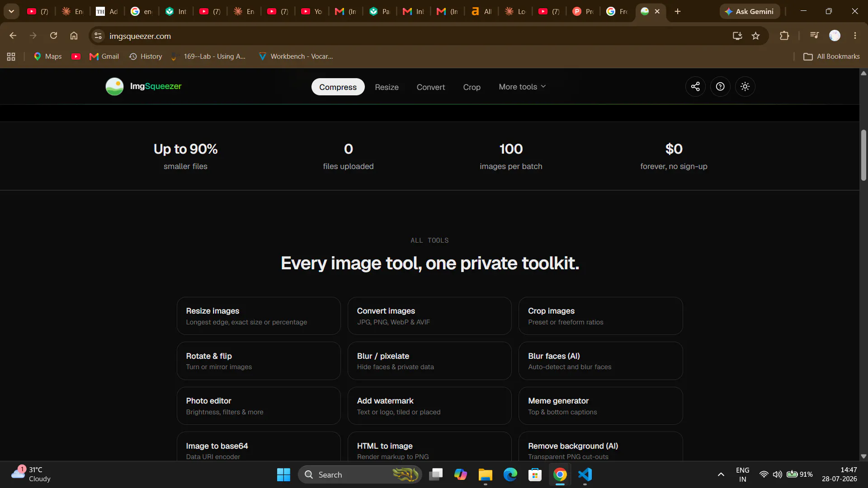Open the help question mark icon
The width and height of the screenshot is (868, 488).
(720, 86)
